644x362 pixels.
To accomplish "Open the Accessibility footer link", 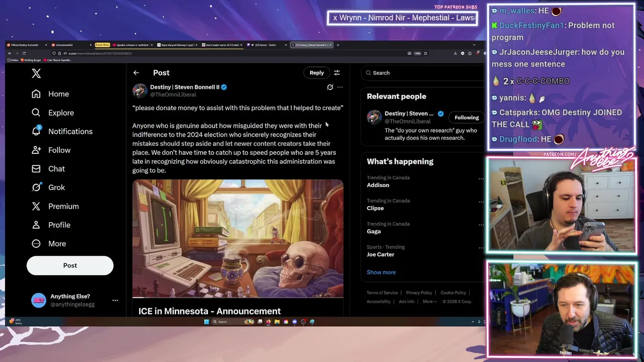I will (x=378, y=302).
